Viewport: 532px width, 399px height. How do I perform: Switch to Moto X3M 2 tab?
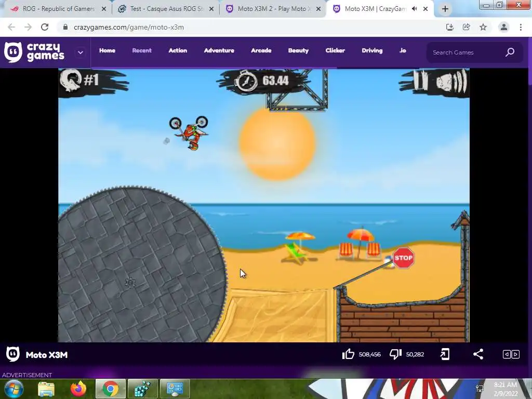[x=273, y=9]
